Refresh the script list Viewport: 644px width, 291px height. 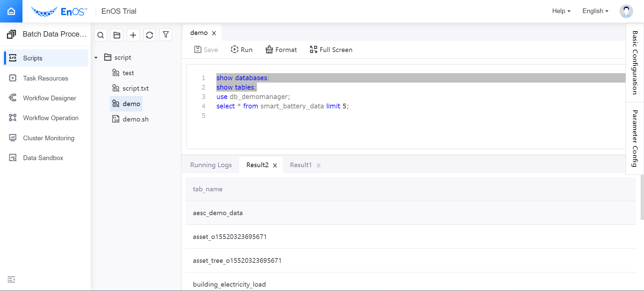pos(150,35)
